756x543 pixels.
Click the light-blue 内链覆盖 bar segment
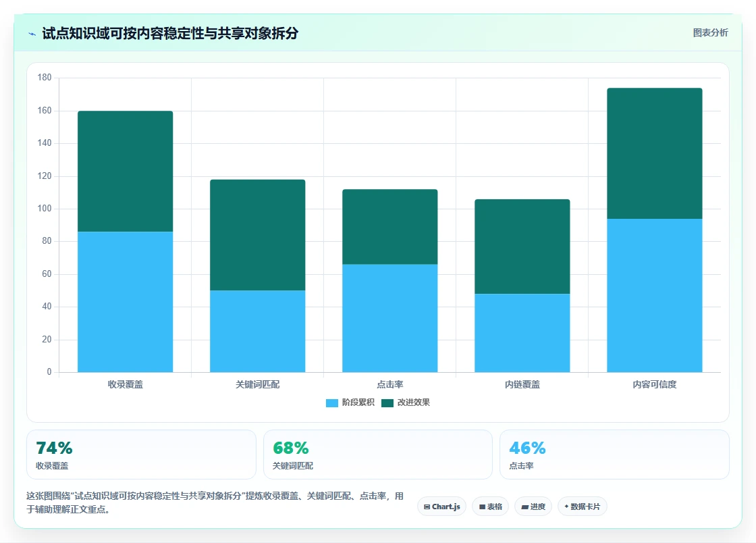click(522, 333)
